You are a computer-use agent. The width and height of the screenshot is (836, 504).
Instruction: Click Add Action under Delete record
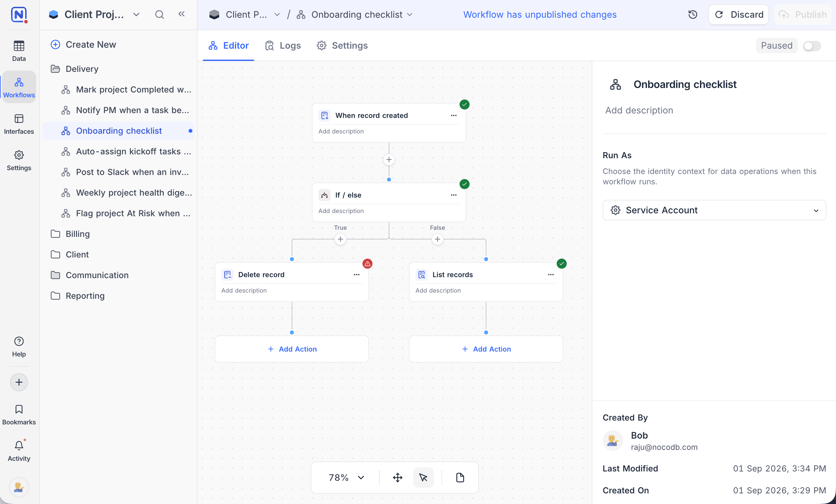point(292,349)
